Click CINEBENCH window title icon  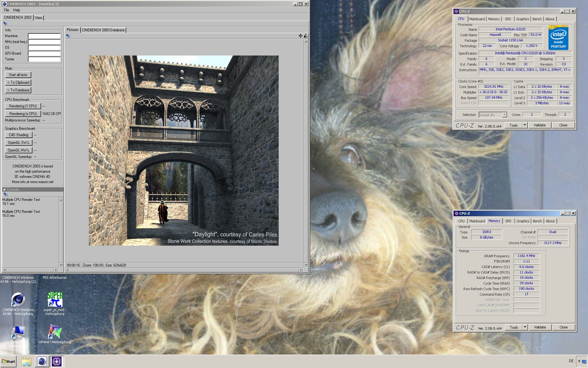coord(4,4)
